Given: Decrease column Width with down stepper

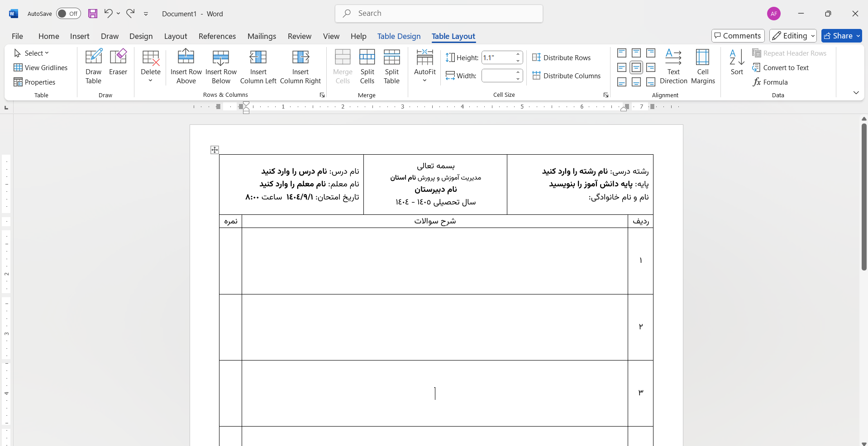Looking at the screenshot, I should pos(518,79).
